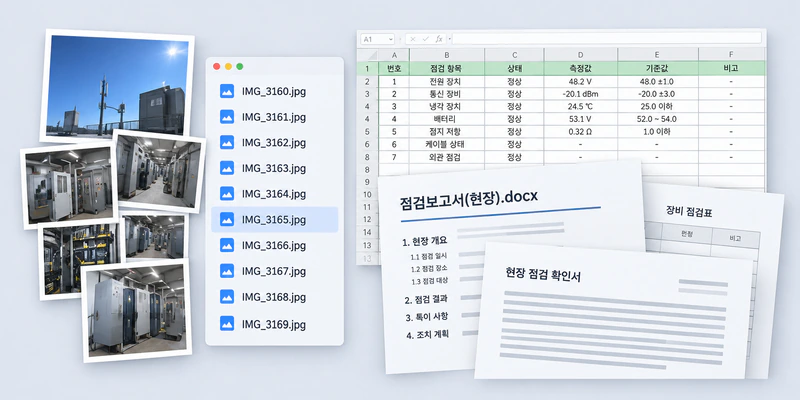Select column header E
This screenshot has width=800, height=400.
click(658, 55)
